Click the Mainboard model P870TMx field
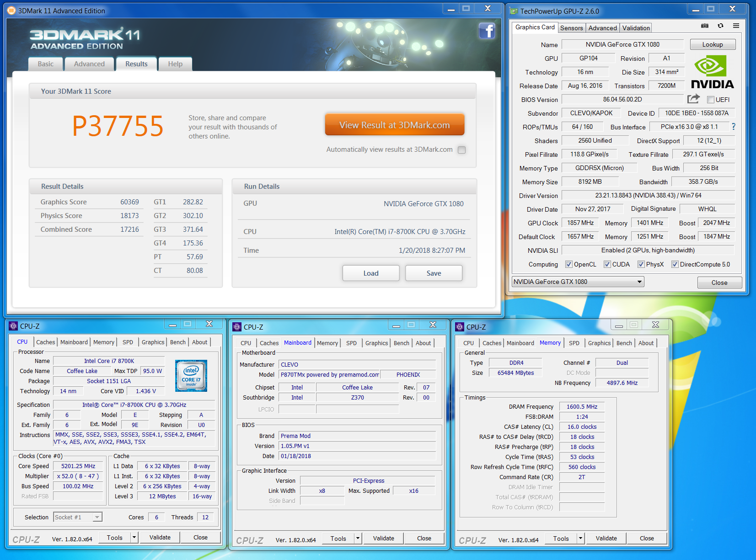 tap(330, 375)
